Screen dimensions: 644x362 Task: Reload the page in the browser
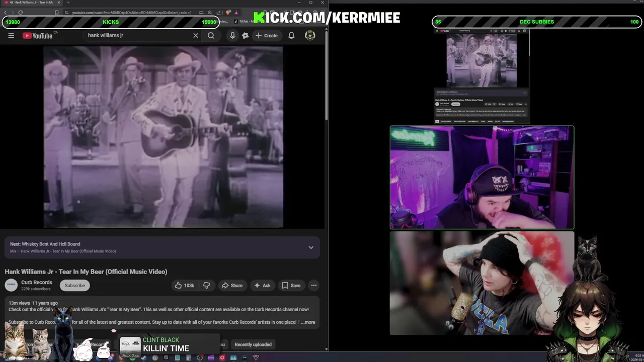point(21,12)
